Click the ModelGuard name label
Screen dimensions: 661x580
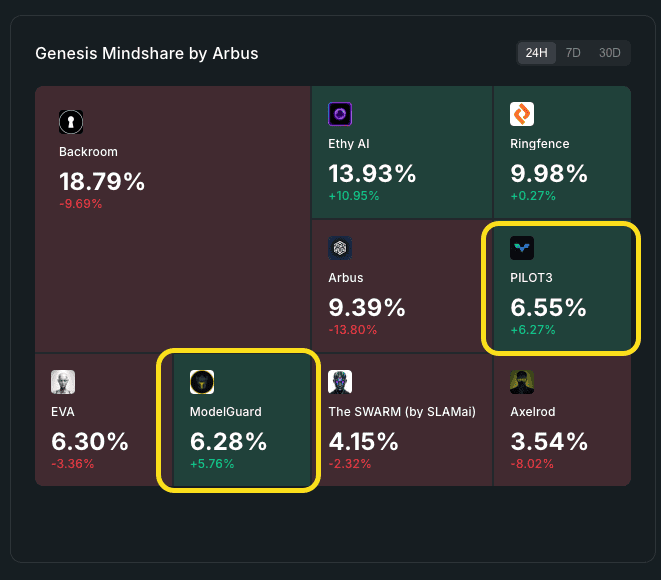(x=226, y=411)
